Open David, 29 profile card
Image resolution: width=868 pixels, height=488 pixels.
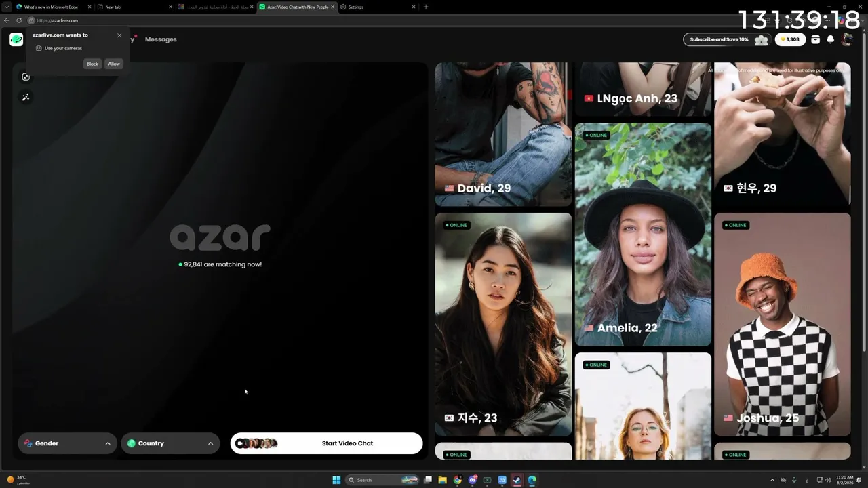pyautogui.click(x=503, y=134)
